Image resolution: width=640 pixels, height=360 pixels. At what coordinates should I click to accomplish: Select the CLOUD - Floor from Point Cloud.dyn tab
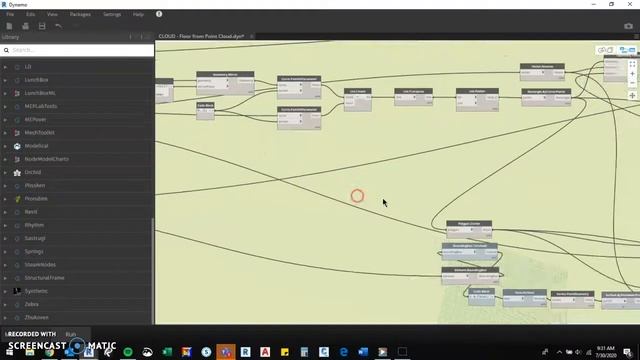201,36
